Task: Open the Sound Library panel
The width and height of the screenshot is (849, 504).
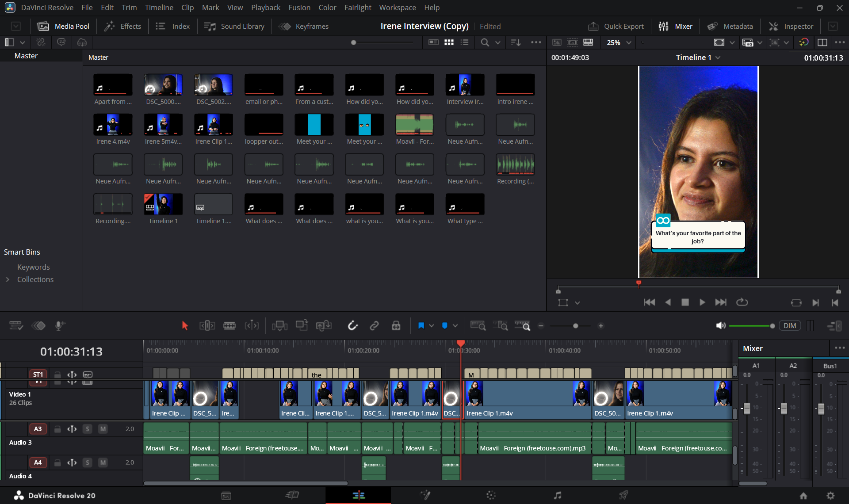Action: point(234,26)
